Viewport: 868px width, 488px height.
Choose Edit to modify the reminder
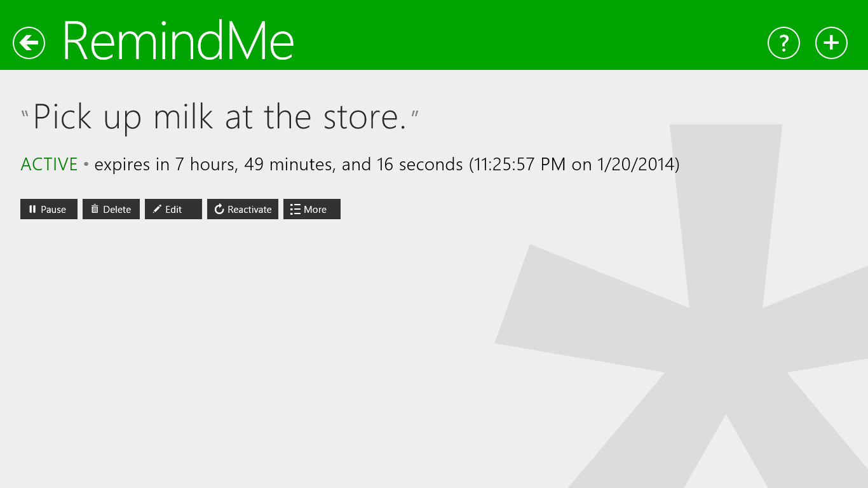[173, 209]
